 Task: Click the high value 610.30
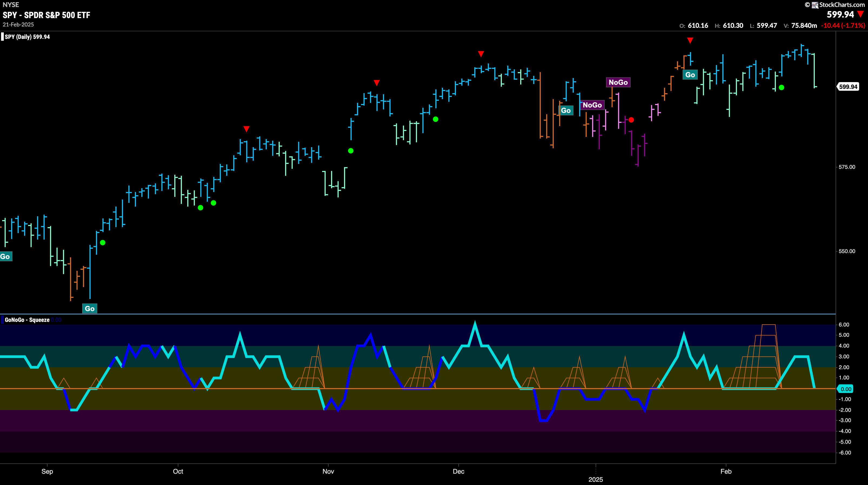point(733,26)
